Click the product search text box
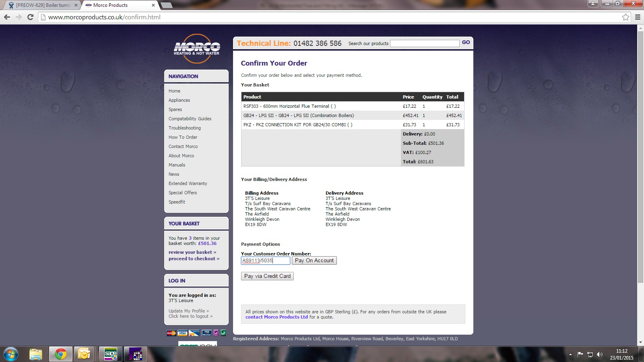 coord(425,43)
